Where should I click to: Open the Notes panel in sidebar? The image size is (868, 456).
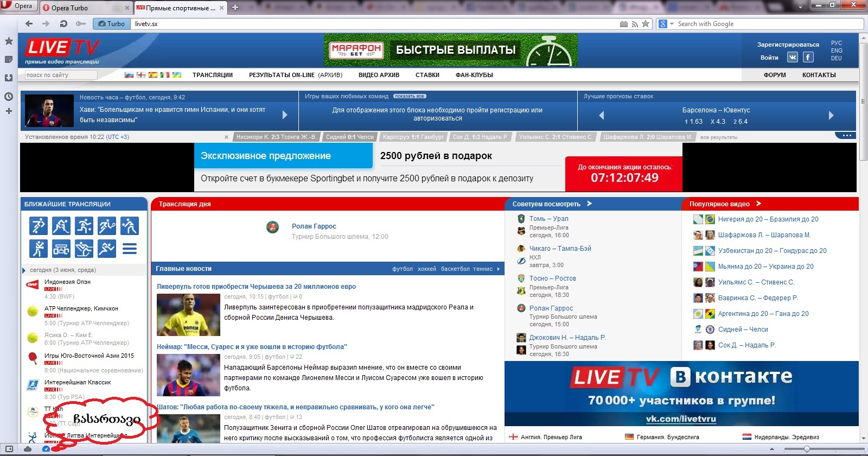point(9,59)
